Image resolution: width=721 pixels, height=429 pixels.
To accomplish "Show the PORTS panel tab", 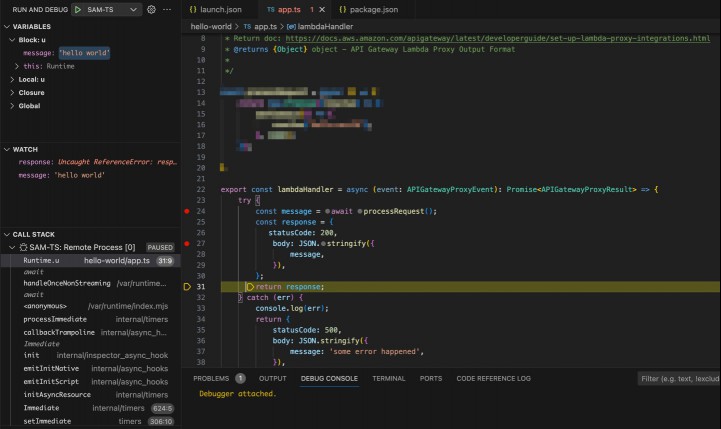I will 431,378.
